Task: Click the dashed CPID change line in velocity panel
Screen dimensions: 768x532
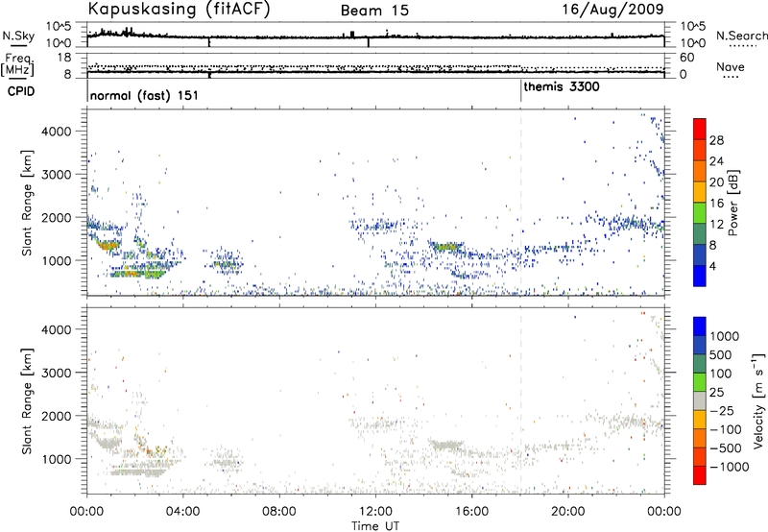Action: (520, 400)
